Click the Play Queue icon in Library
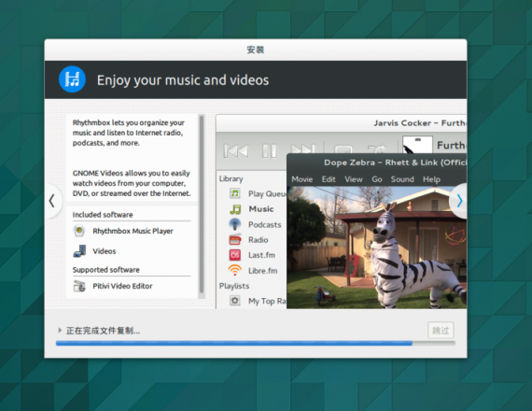This screenshot has height=411, width=532. (x=235, y=193)
